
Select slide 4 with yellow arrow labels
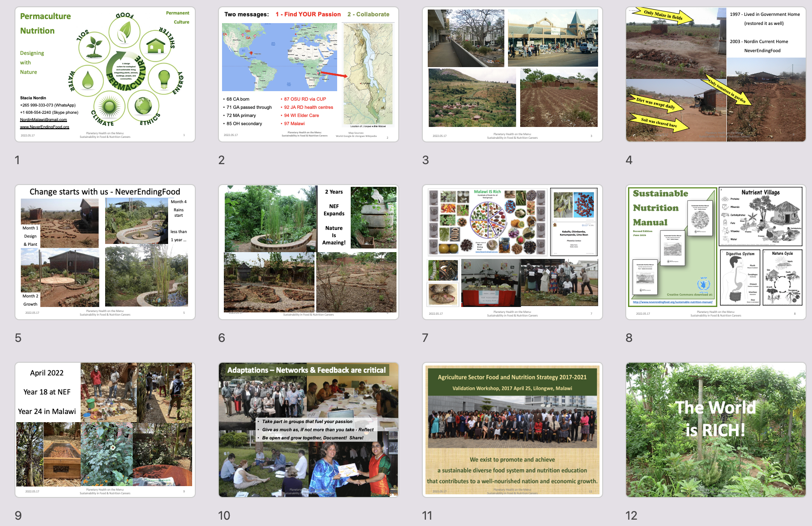click(715, 74)
